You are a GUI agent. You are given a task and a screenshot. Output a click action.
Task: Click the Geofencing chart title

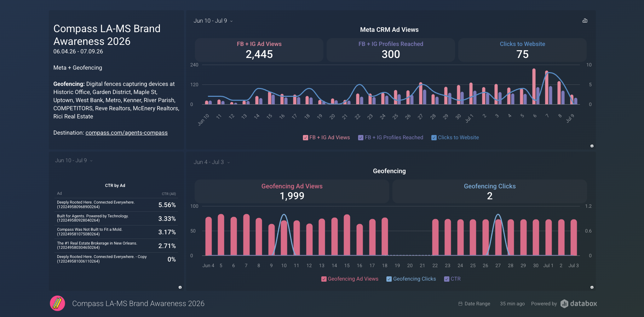(x=389, y=171)
